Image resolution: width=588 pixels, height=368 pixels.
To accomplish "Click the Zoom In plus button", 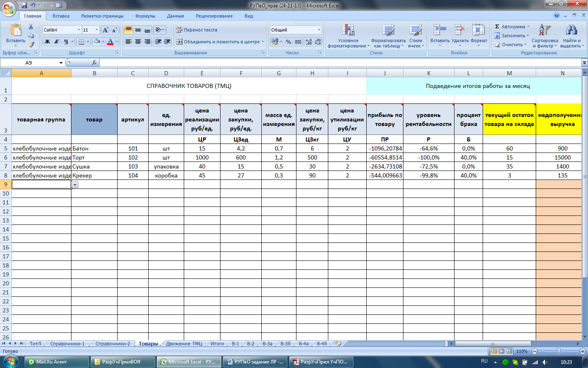I will click(583, 351).
